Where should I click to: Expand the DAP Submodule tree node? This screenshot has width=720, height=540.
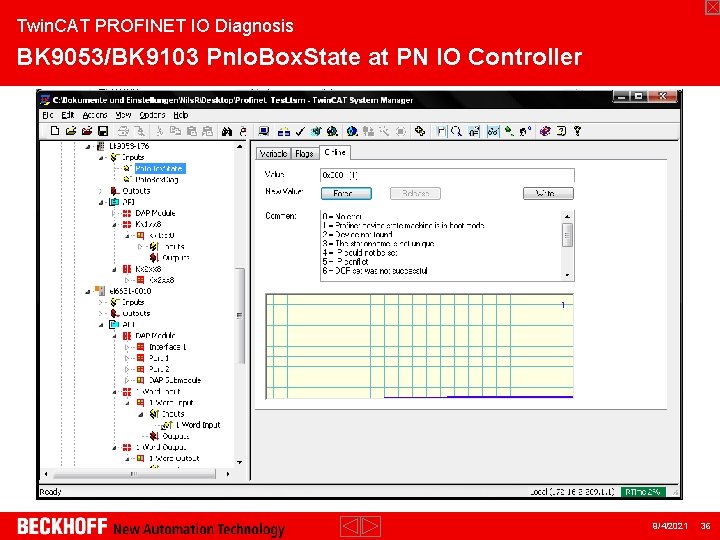[x=128, y=380]
